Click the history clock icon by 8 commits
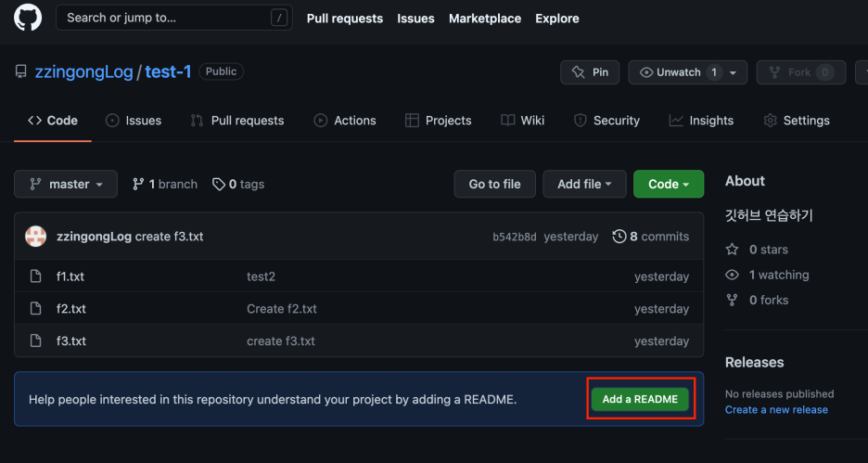 [x=619, y=237]
